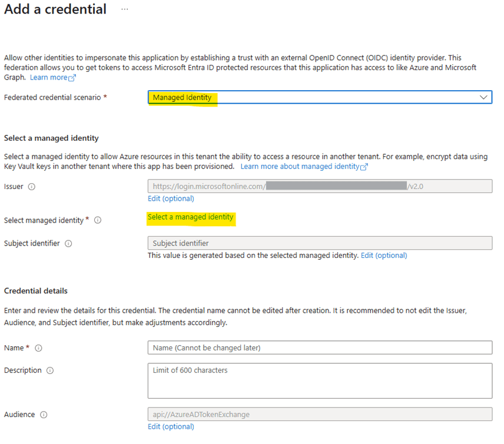Click Edit (optional) under the Audience field
This screenshot has height=444, width=504.
(171, 426)
